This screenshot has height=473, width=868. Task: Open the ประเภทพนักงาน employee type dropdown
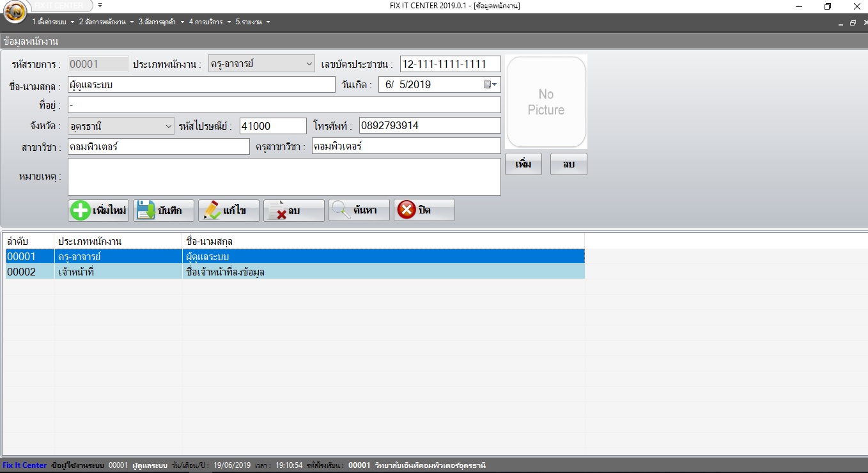pos(309,63)
